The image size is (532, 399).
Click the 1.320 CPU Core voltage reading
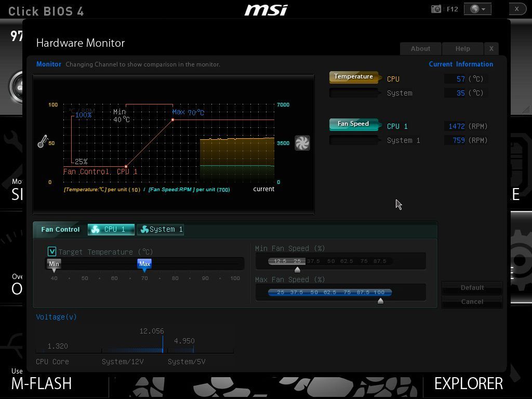click(58, 346)
